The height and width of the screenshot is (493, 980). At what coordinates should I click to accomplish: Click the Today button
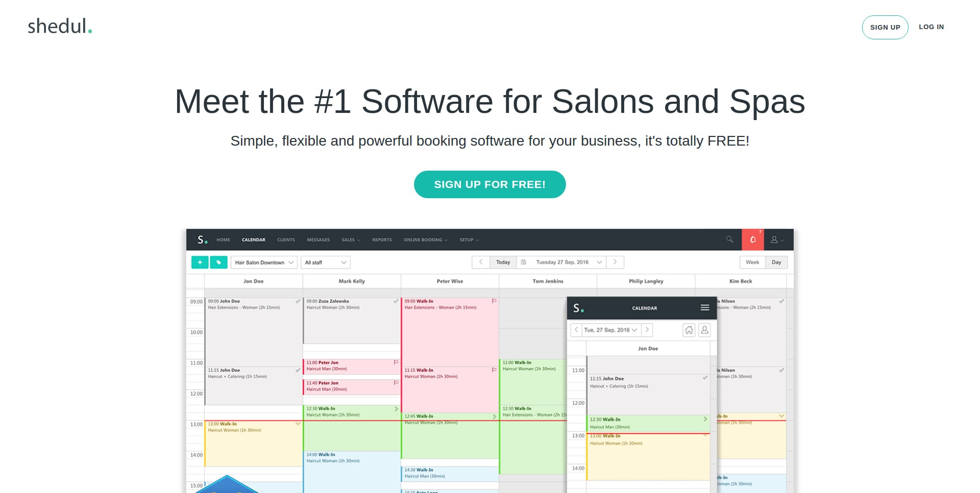tap(503, 262)
